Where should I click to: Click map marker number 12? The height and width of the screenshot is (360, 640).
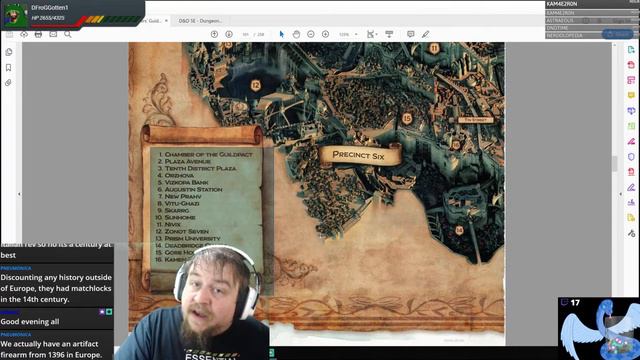pyautogui.click(x=256, y=85)
